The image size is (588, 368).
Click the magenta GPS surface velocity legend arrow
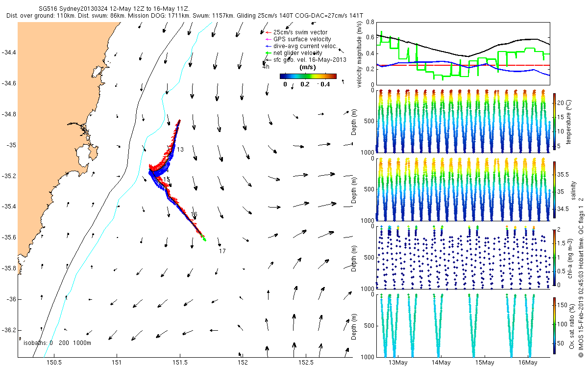(x=268, y=39)
